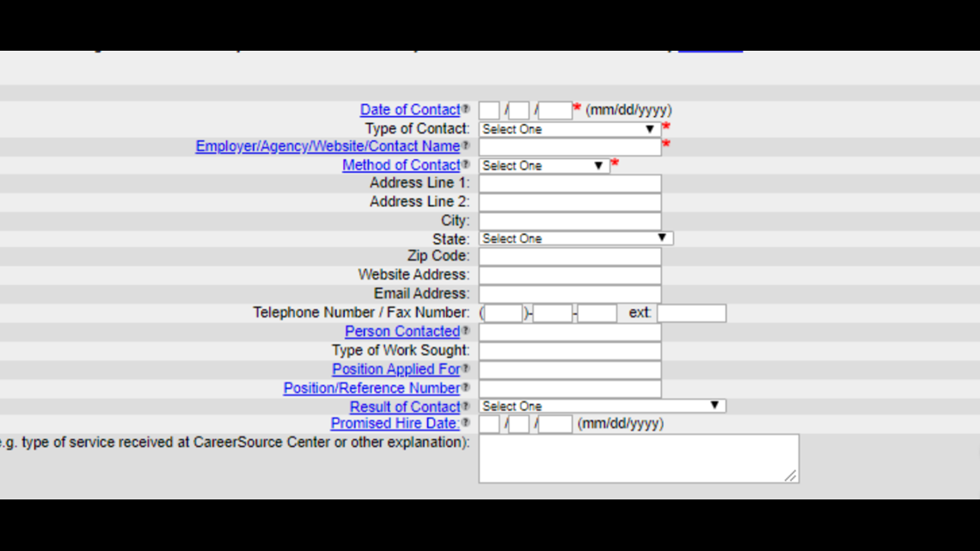
Task: Open help beside Method of Contact
Action: point(465,165)
